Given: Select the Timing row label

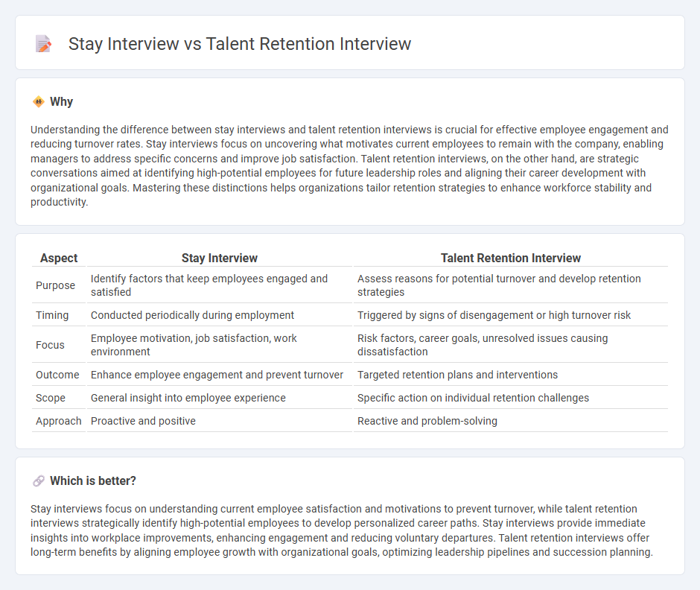Looking at the screenshot, I should 52,315.
